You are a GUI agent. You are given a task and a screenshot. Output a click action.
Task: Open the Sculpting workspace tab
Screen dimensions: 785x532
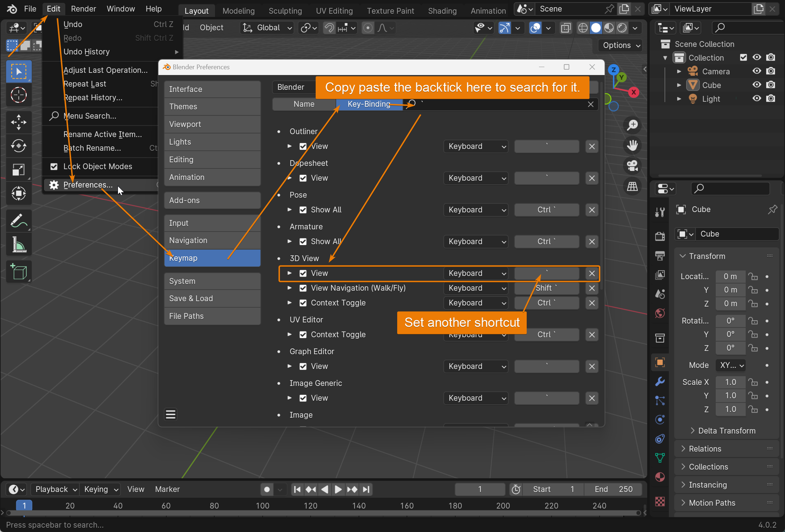point(285,11)
